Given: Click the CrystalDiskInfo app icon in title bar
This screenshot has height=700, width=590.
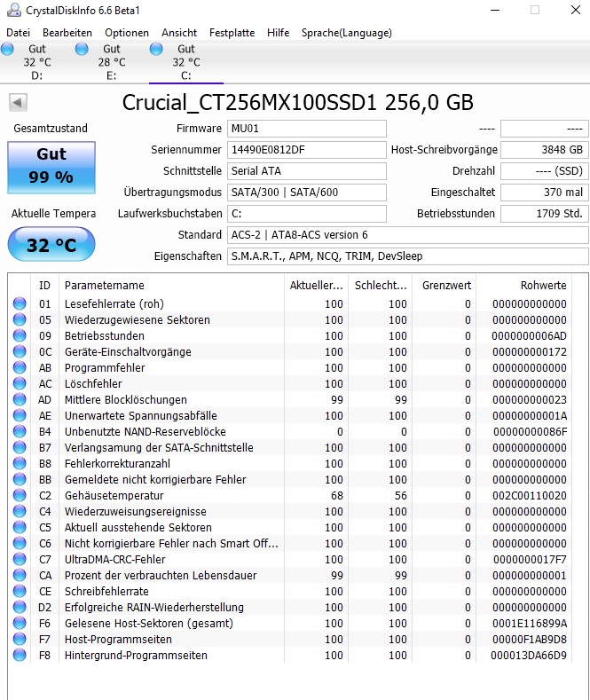Looking at the screenshot, I should coord(14,10).
